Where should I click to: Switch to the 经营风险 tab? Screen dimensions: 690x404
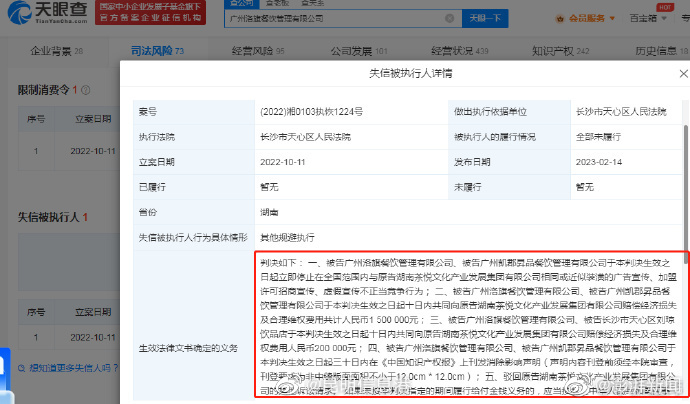(258, 51)
